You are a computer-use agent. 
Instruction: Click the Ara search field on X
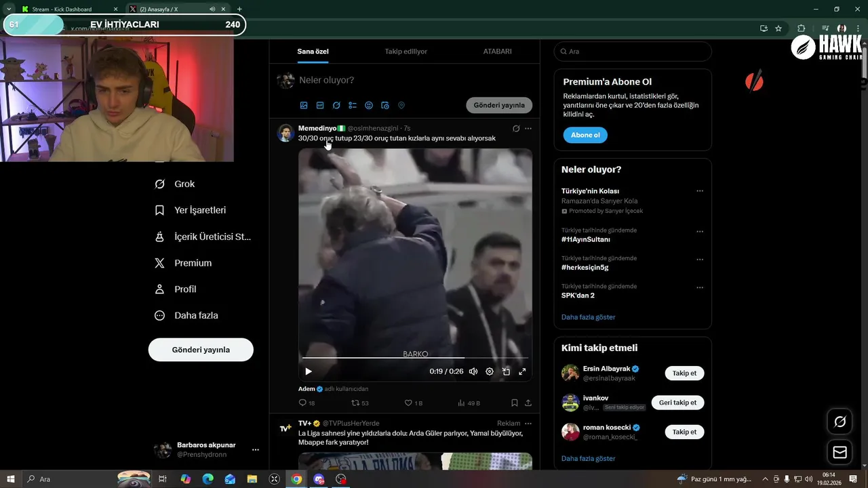pyautogui.click(x=633, y=52)
